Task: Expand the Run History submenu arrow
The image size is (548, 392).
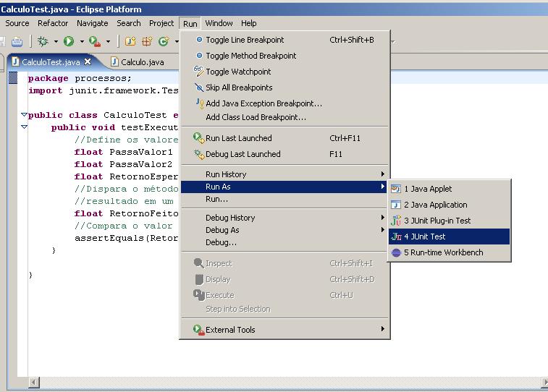Action: [383, 174]
